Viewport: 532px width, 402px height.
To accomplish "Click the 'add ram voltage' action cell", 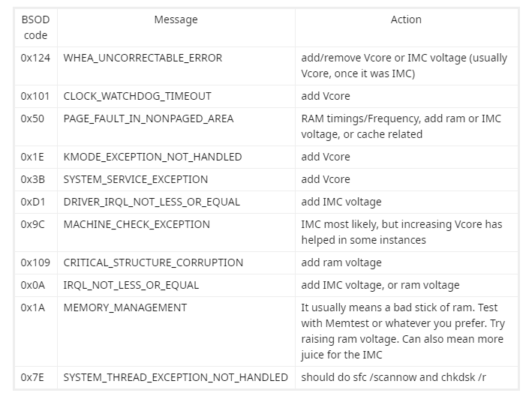I will 406,263.
